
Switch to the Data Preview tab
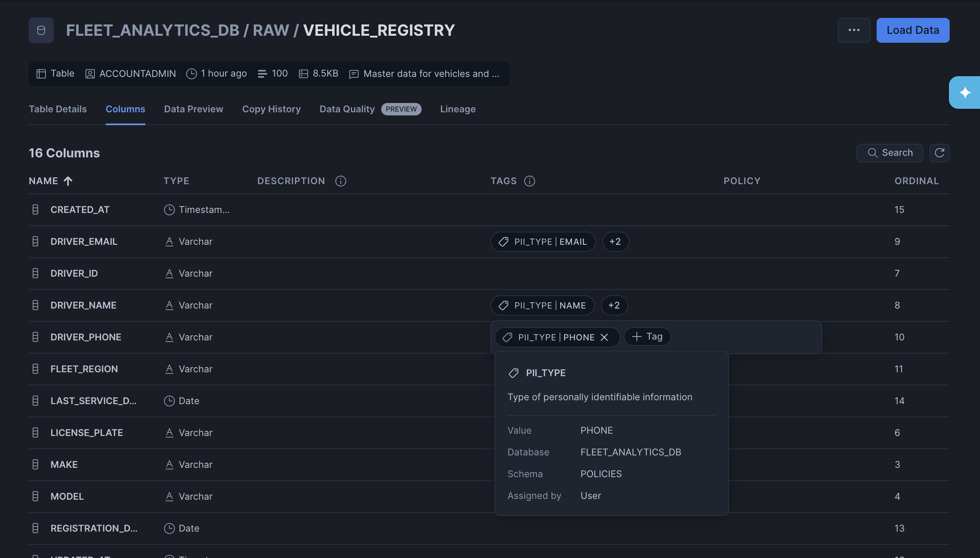tap(194, 109)
